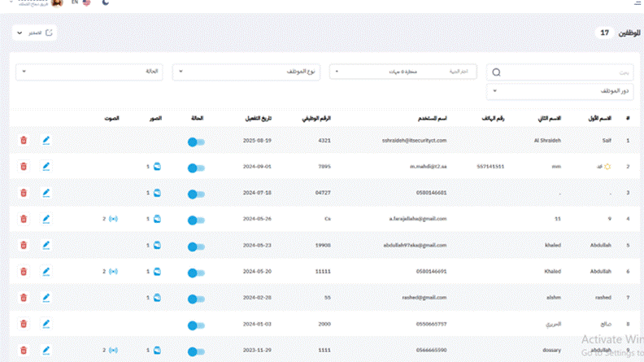The width and height of the screenshot is (644, 362).
Task: Toggle status for a.farajallaha@gmail.com
Action: tap(196, 220)
